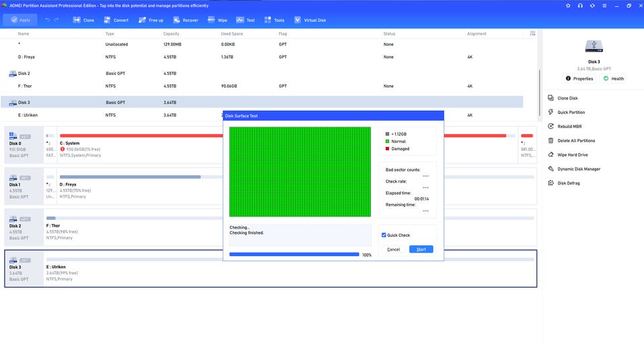Open Disk 3 Health button

point(613,78)
